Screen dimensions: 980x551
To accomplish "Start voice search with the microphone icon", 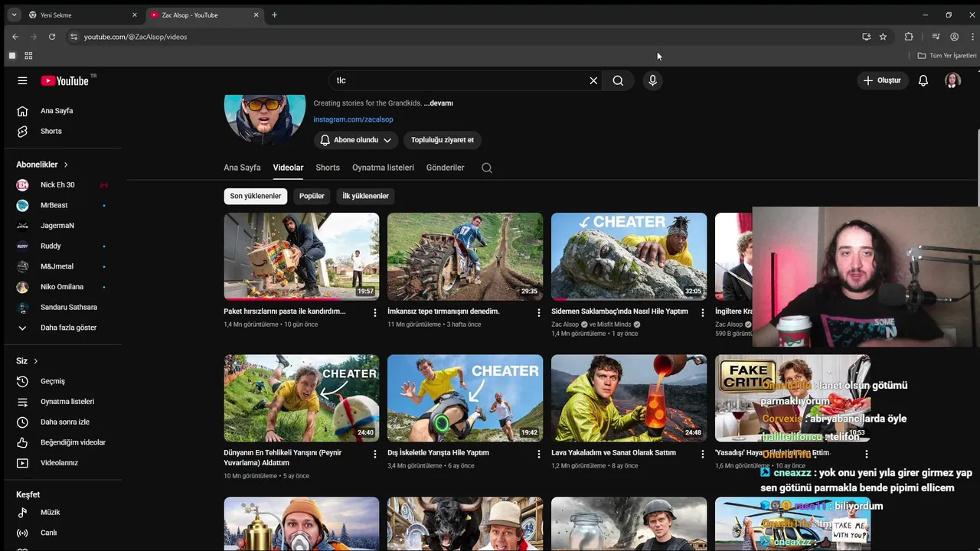I will point(652,80).
